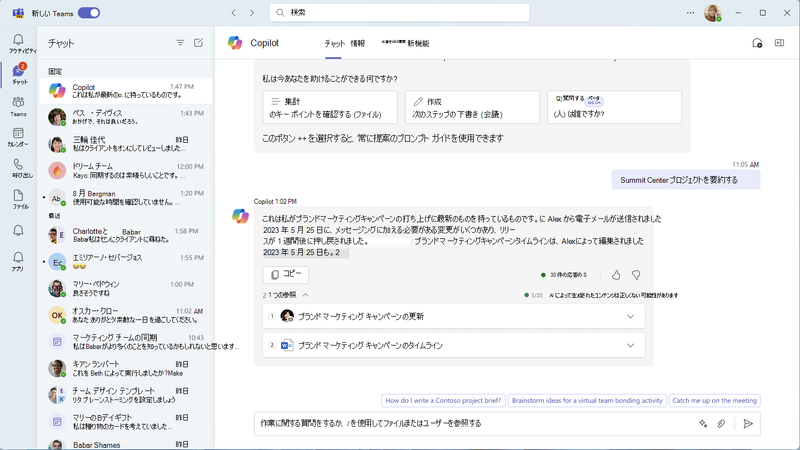Open the マリーのBデイギフト chat
This screenshot has height=450, width=800.
point(126,421)
